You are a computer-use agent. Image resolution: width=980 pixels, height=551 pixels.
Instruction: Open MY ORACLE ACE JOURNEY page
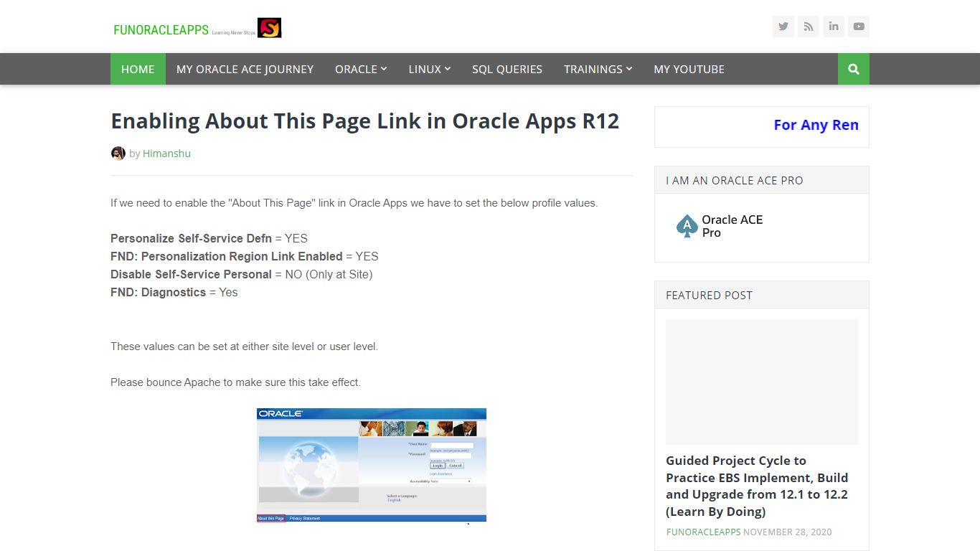point(245,69)
